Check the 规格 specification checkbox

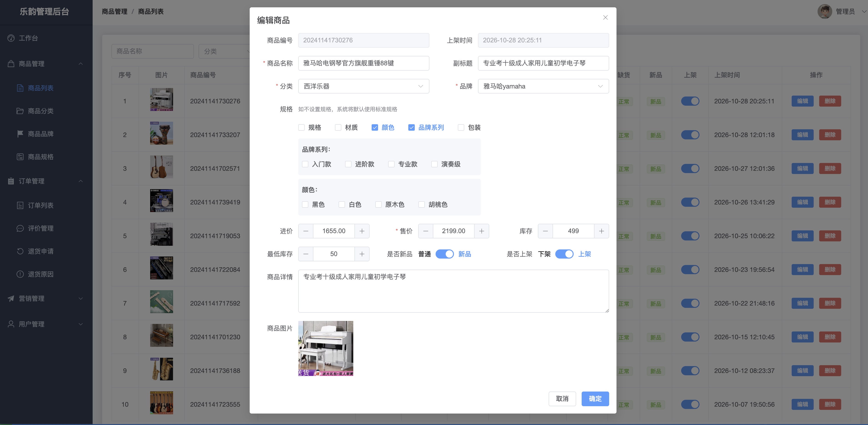[301, 127]
